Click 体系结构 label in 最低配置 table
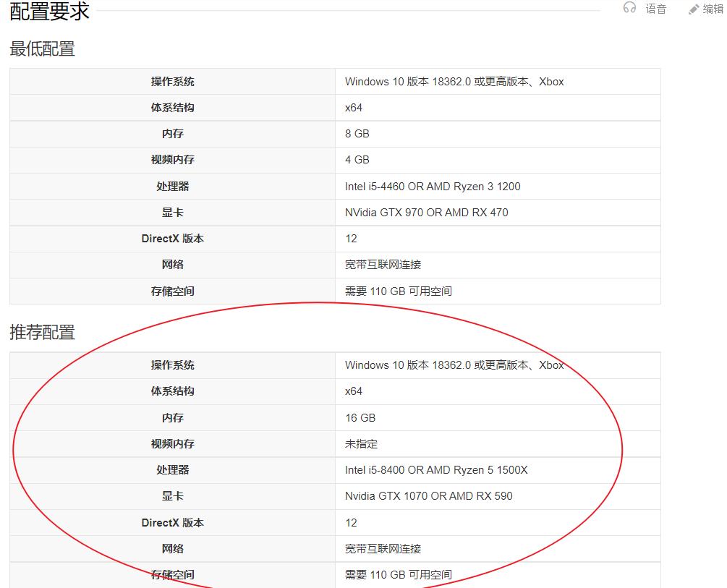This screenshot has width=727, height=588. tap(172, 108)
